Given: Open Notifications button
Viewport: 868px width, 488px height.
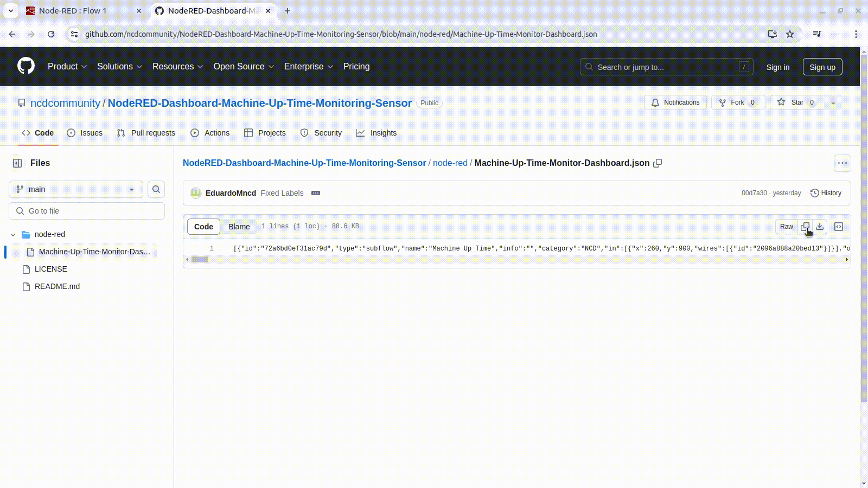Looking at the screenshot, I should pyautogui.click(x=675, y=102).
